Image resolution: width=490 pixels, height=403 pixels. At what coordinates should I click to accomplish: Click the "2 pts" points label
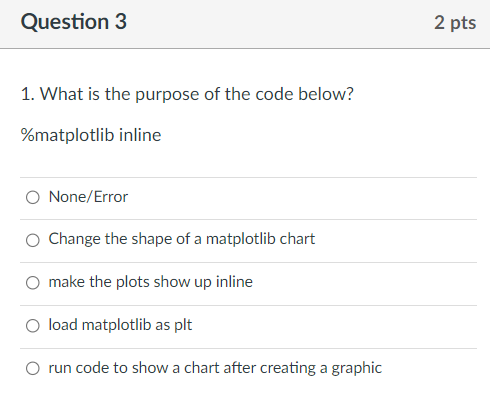tap(455, 23)
